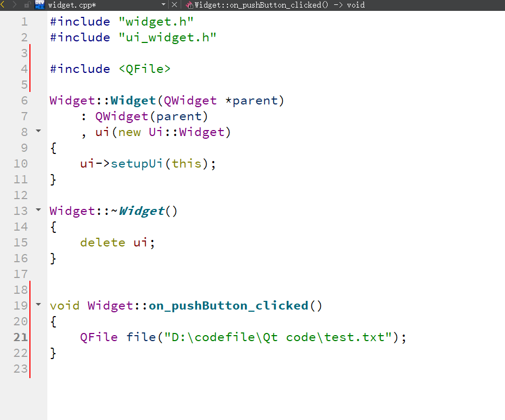Click the 'new' keyword on line 8
505x420 pixels.
[130, 132]
